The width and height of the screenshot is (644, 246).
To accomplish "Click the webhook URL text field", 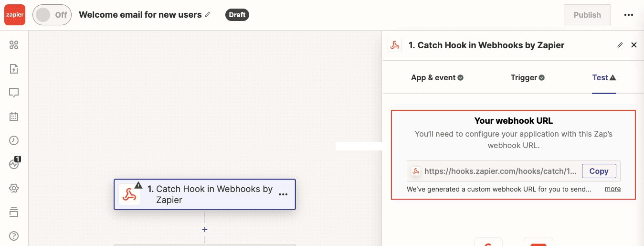I will point(496,171).
